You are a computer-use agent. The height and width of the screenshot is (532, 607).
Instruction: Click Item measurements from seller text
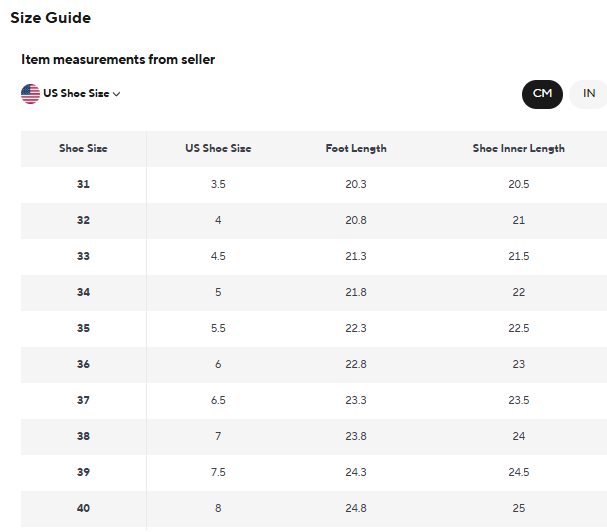118,60
